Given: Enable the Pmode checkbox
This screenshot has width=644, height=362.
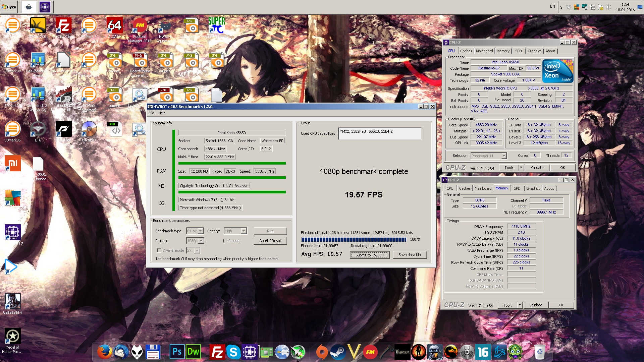Looking at the screenshot, I should [x=225, y=241].
